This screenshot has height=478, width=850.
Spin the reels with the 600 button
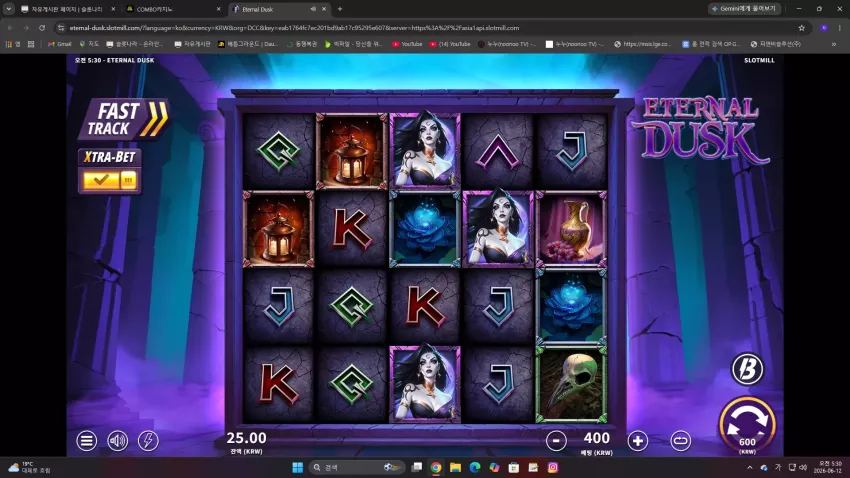point(748,425)
